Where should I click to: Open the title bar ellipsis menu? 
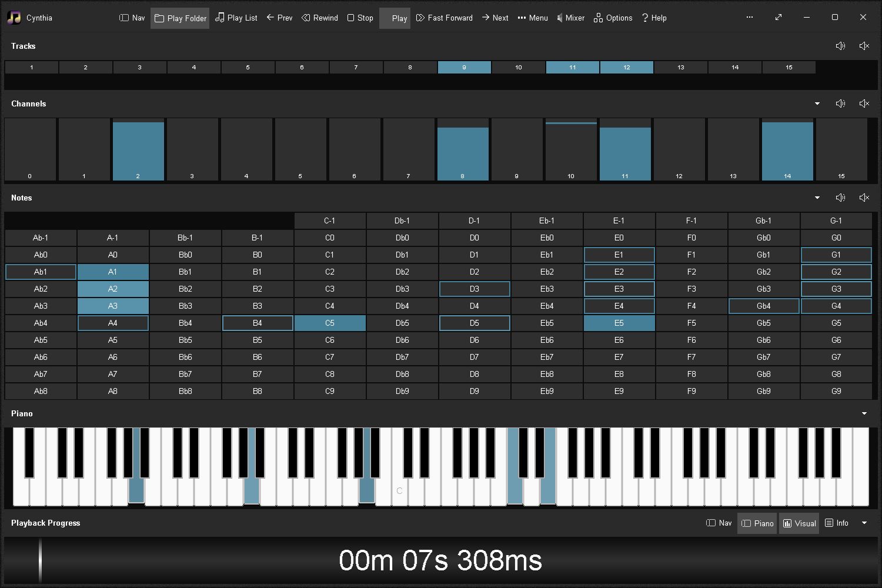750,17
